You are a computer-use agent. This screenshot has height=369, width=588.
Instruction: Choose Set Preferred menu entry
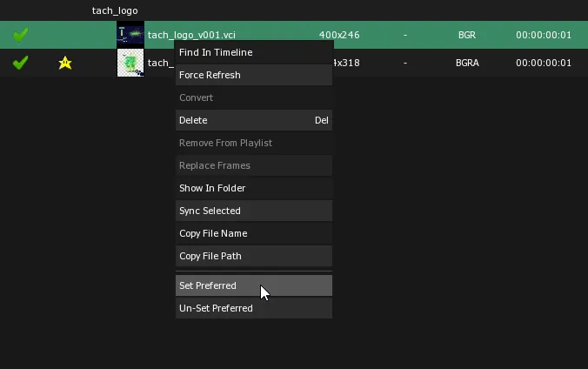pos(254,285)
